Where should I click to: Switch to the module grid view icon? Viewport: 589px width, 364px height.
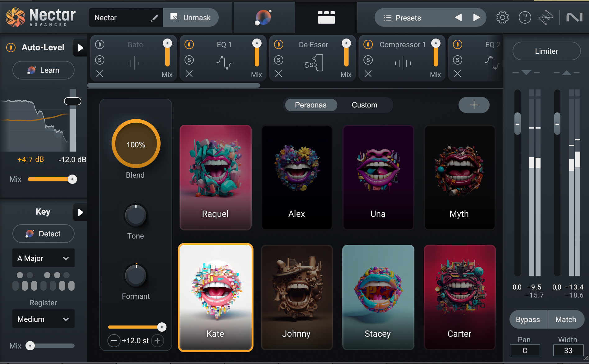point(326,17)
